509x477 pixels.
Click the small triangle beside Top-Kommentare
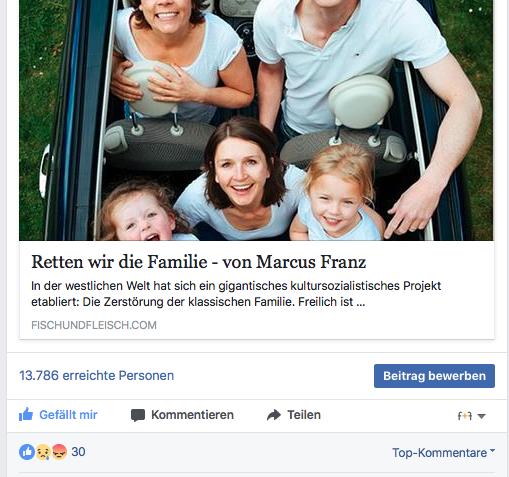point(492,450)
